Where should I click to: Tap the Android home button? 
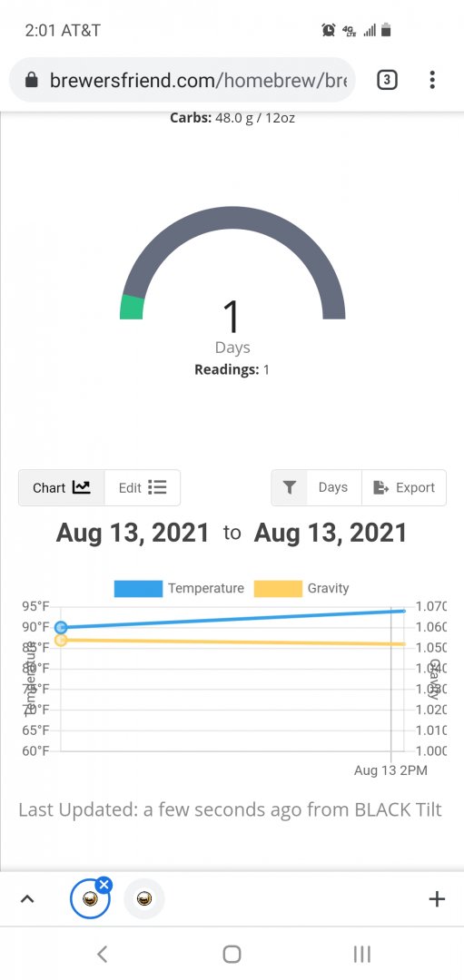[232, 954]
